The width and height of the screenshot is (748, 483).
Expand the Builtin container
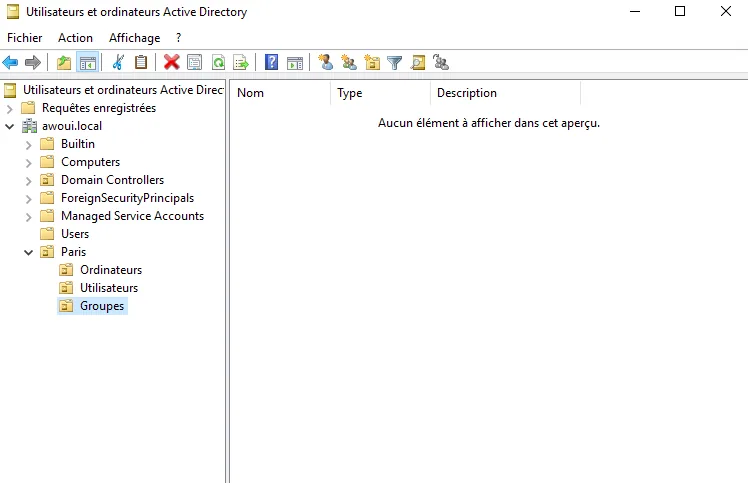[x=29, y=145]
